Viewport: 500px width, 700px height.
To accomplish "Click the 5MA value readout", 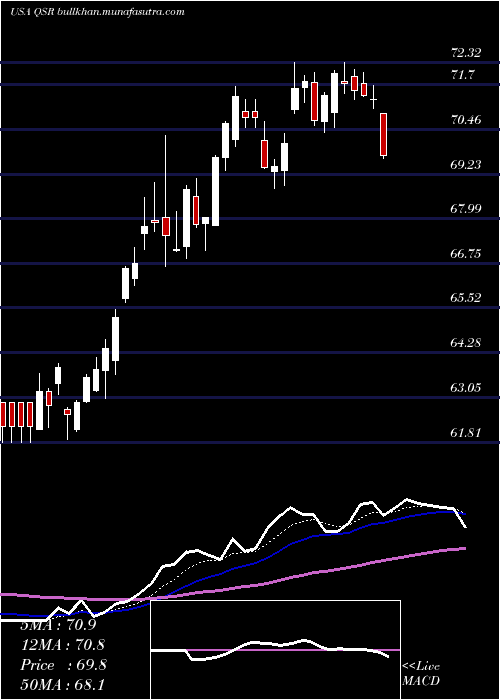I will point(58,625).
